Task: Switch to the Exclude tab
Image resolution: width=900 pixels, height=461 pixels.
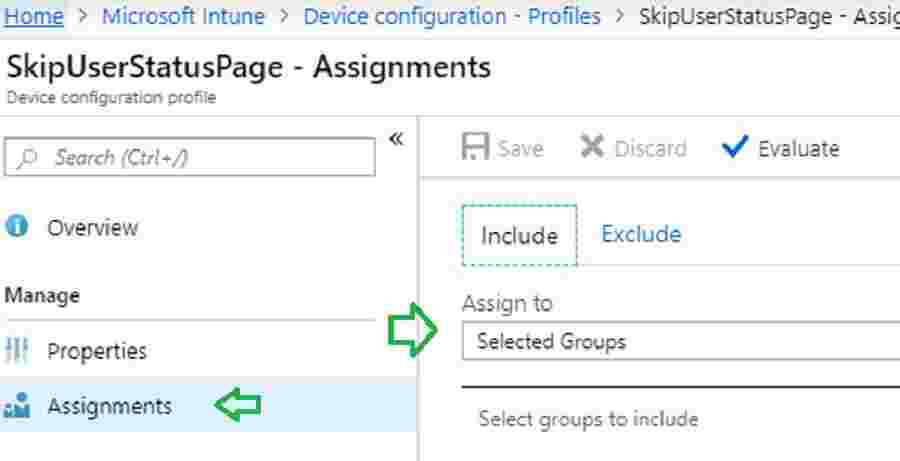Action: click(x=641, y=234)
